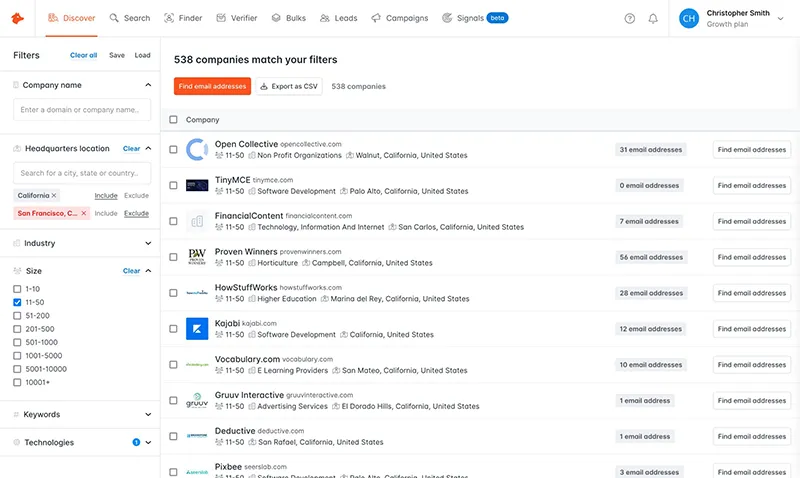The image size is (800, 478).
Task: Expand the Technologies filter
Action: [x=148, y=442]
